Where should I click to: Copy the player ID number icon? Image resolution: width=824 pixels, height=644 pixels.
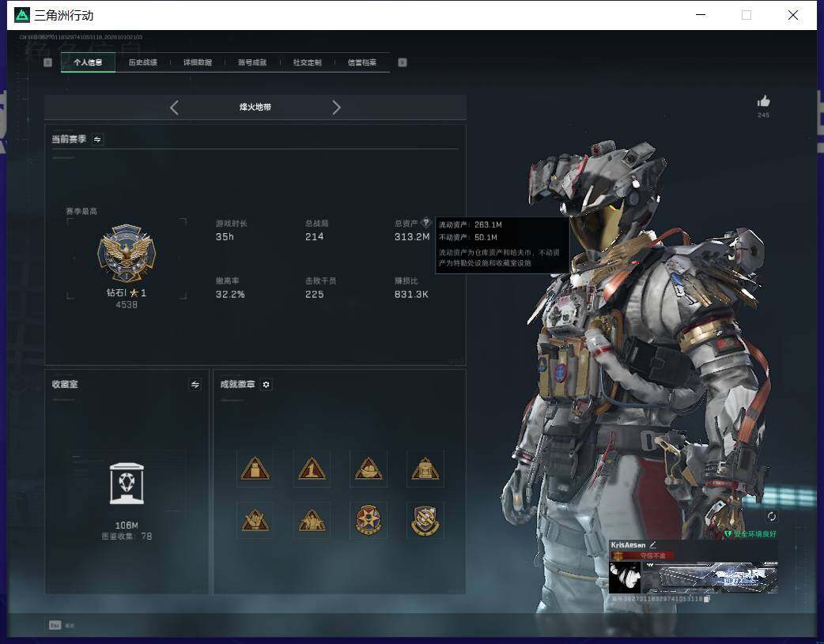point(707,599)
